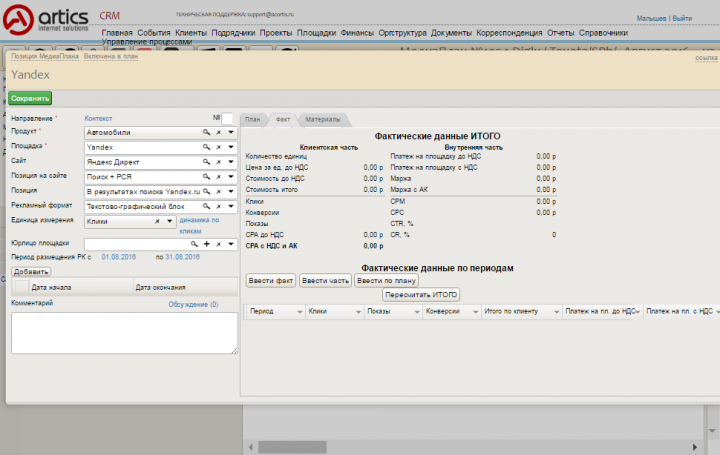Open the Площадка dropdown list
Image resolution: width=720 pixels, height=455 pixels.
coord(231,147)
